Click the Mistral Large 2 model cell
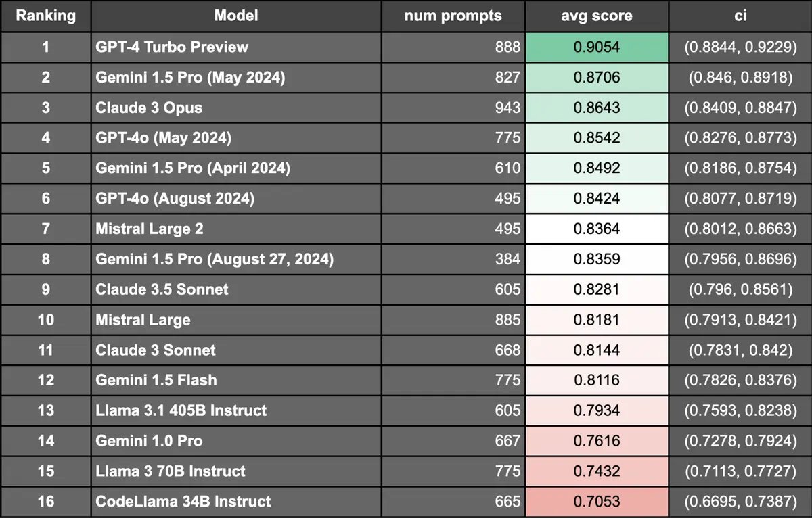Image resolution: width=812 pixels, height=518 pixels. pos(236,229)
